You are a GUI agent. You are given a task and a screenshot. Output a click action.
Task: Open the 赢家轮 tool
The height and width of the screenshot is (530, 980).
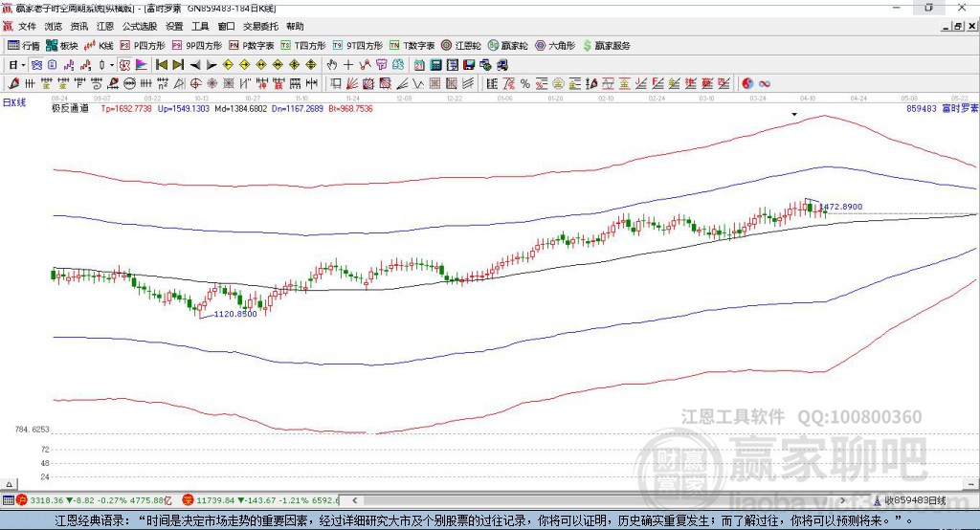pos(507,46)
